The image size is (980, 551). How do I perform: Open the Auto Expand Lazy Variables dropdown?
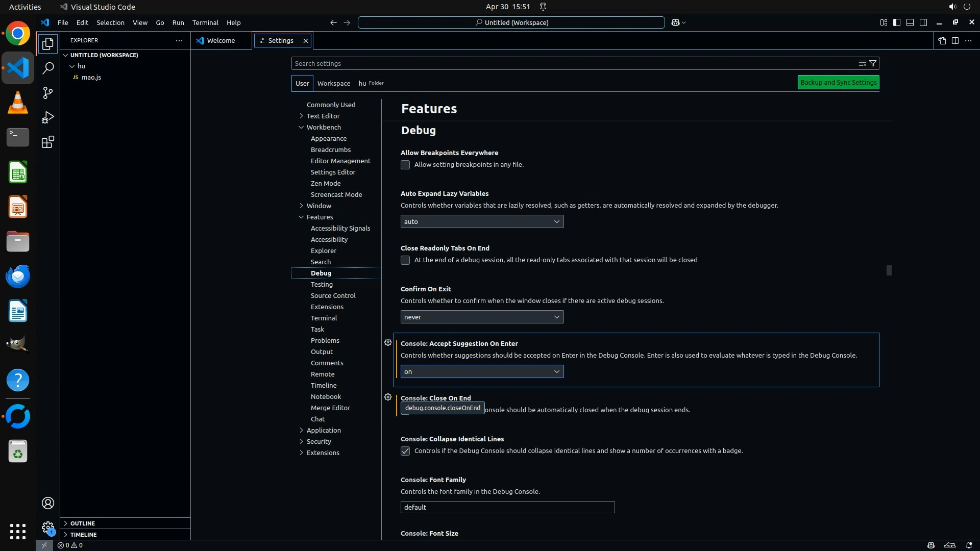482,221
